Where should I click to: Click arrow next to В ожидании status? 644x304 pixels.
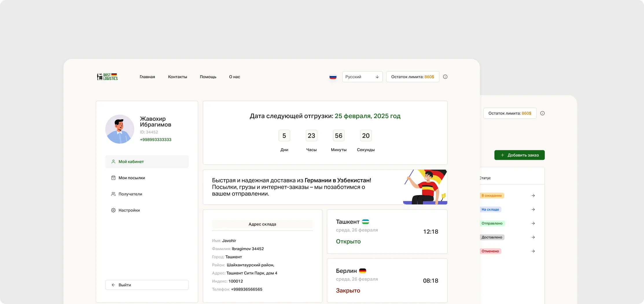[x=533, y=196]
